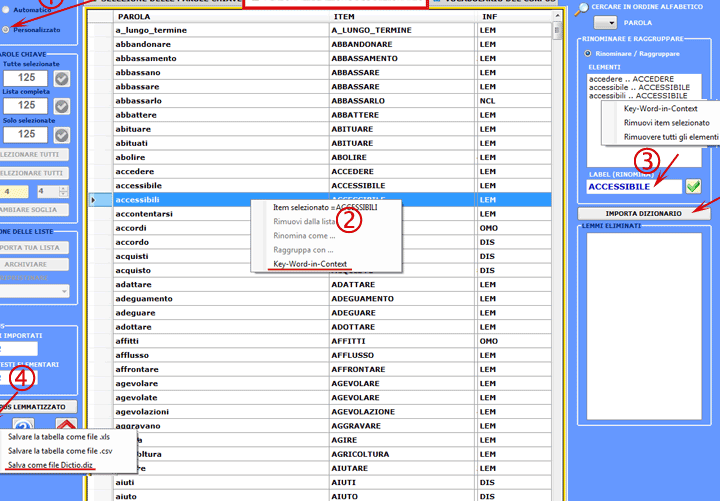
Task: Click the Label (Rinomina) text field
Action: (633, 187)
